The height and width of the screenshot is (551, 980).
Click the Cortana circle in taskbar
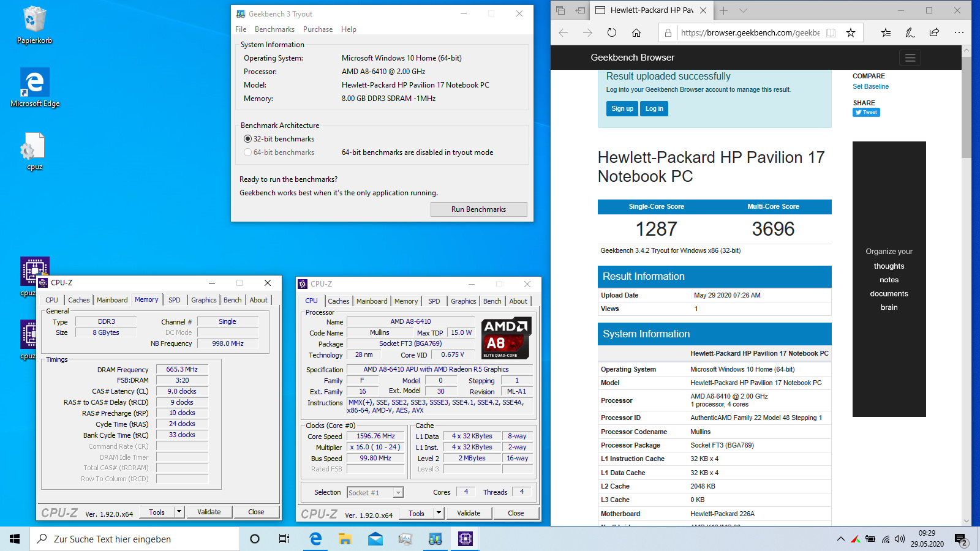255,539
